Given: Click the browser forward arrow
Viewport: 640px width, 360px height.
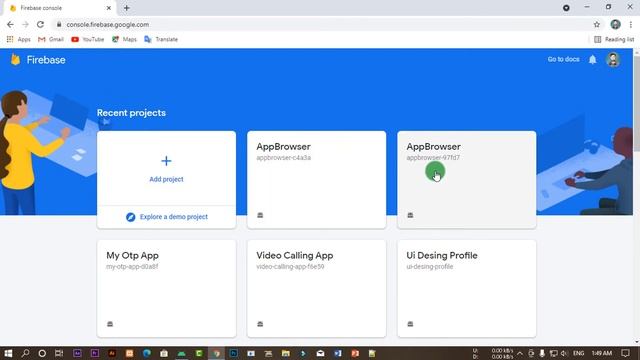Looking at the screenshot, I should (25, 24).
